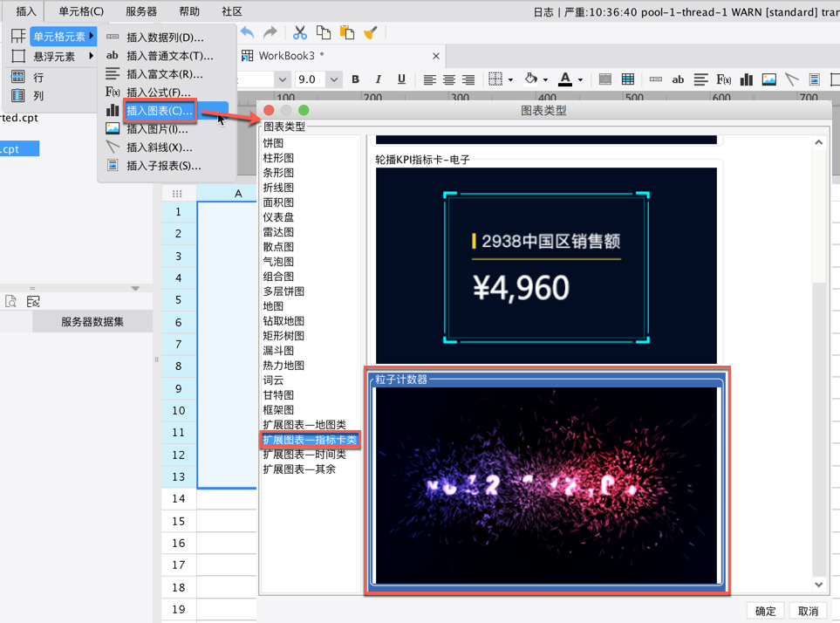Align text left
This screenshot has width=840, height=623.
pyautogui.click(x=430, y=79)
